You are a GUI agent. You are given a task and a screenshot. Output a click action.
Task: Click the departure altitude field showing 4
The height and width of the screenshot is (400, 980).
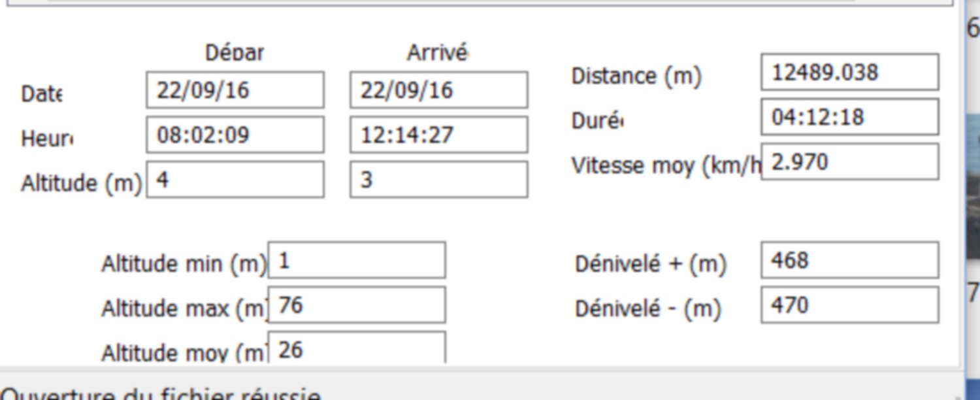click(235, 180)
